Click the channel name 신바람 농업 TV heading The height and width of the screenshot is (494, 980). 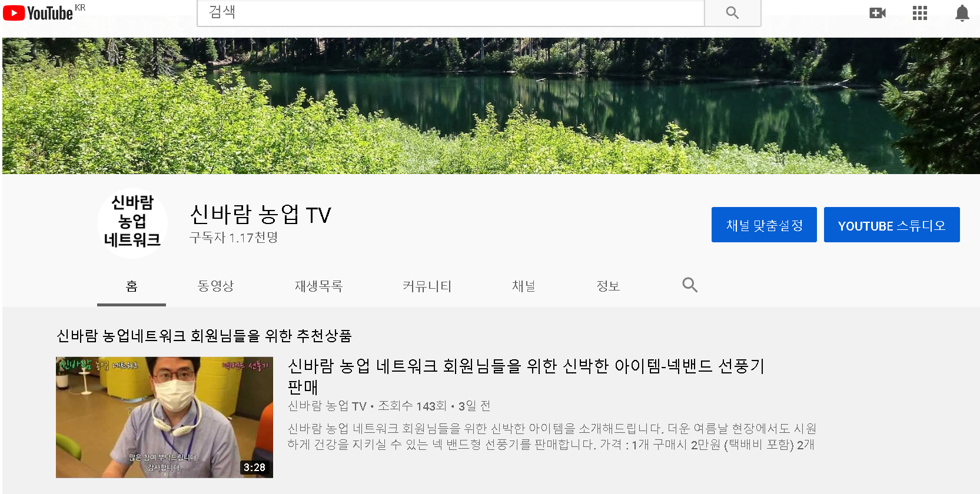[260, 215]
